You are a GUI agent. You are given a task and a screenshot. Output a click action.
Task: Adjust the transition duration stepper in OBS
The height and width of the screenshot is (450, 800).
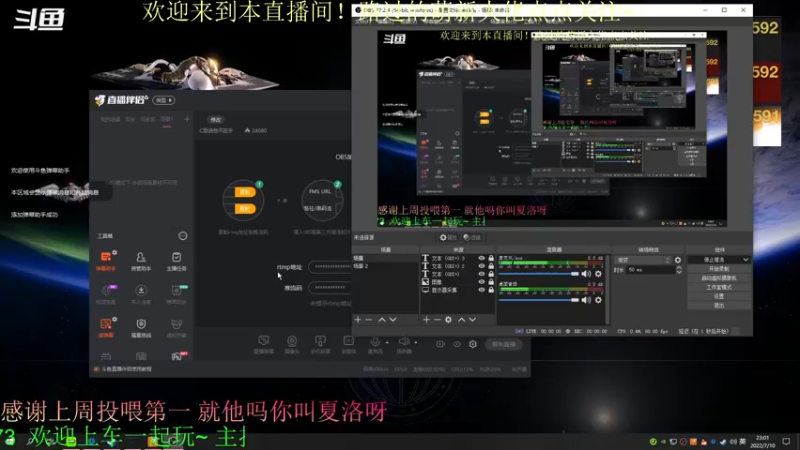coord(679,270)
